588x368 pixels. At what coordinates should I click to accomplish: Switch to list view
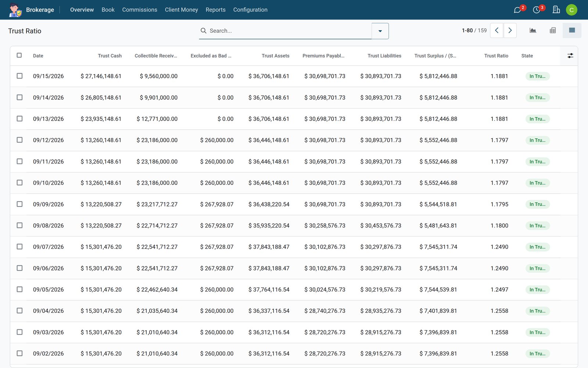pos(572,31)
